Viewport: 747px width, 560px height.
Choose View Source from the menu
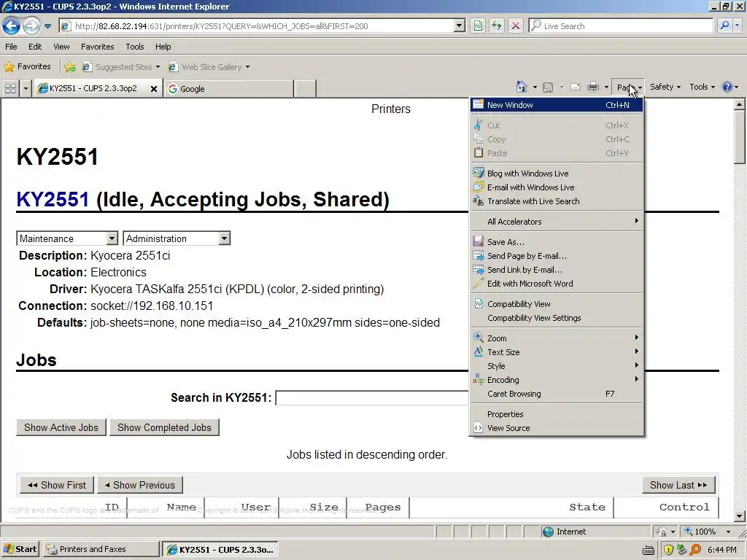(557, 428)
